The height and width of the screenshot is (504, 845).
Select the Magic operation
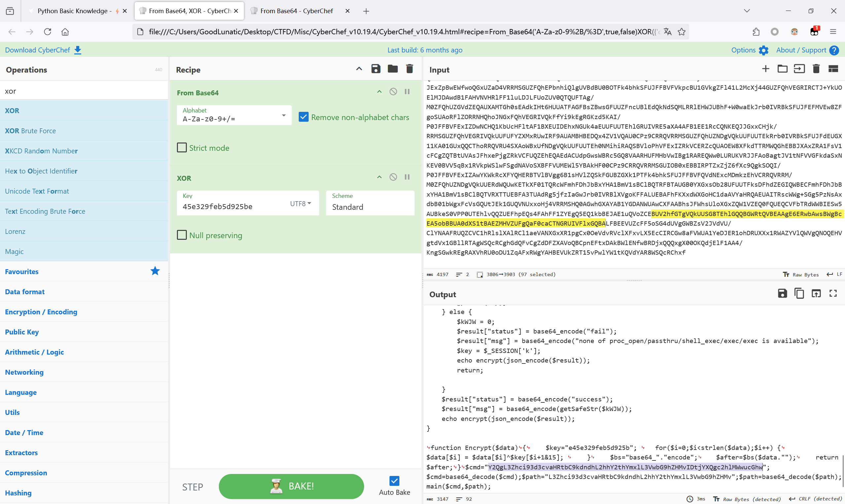tap(84, 251)
